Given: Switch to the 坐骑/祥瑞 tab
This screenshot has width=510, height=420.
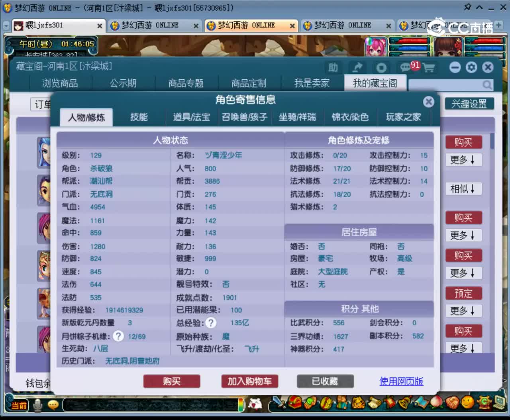Looking at the screenshot, I should 297,117.
